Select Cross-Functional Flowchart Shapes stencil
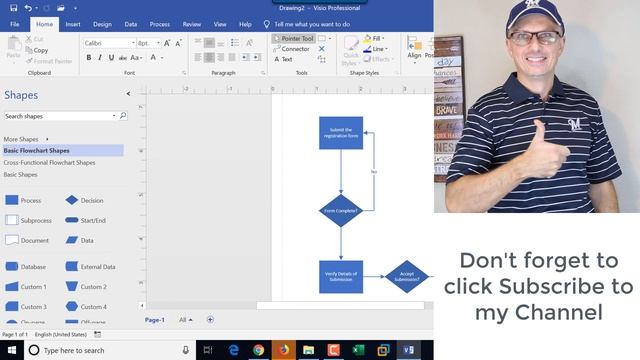 tap(49, 162)
